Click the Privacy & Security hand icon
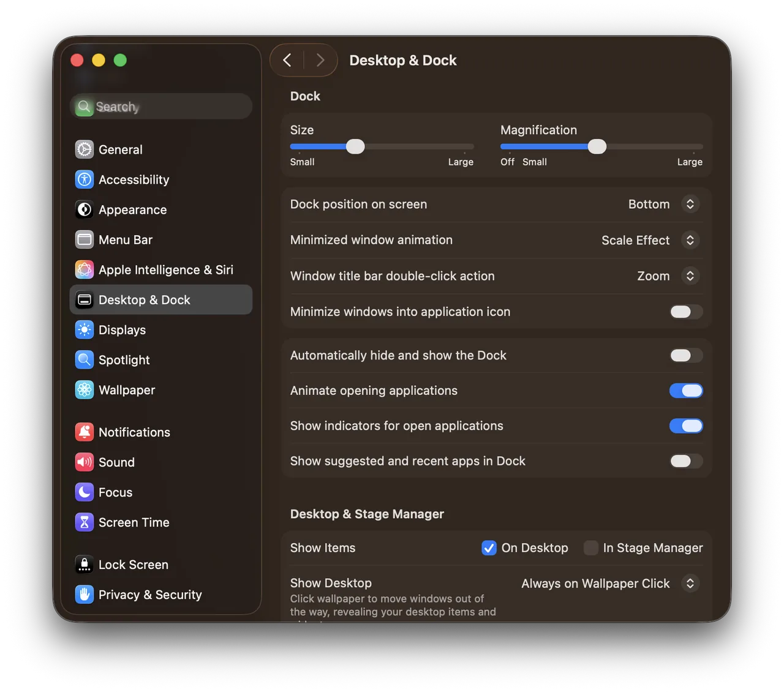The image size is (784, 692). point(85,594)
